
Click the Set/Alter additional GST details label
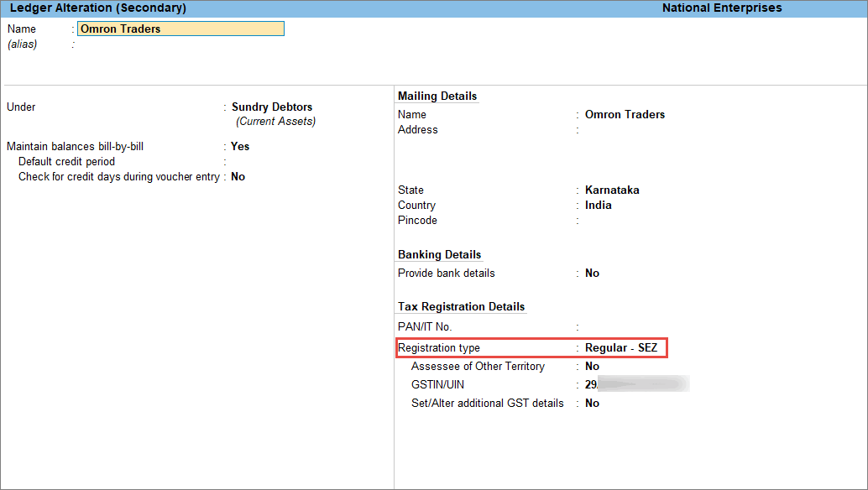(x=488, y=404)
